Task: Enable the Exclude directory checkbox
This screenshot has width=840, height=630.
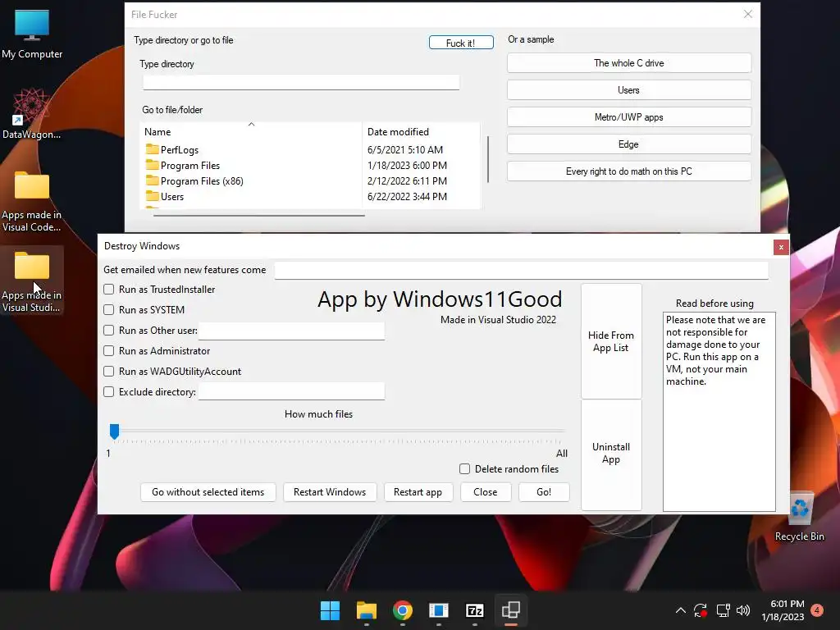Action: [109, 391]
